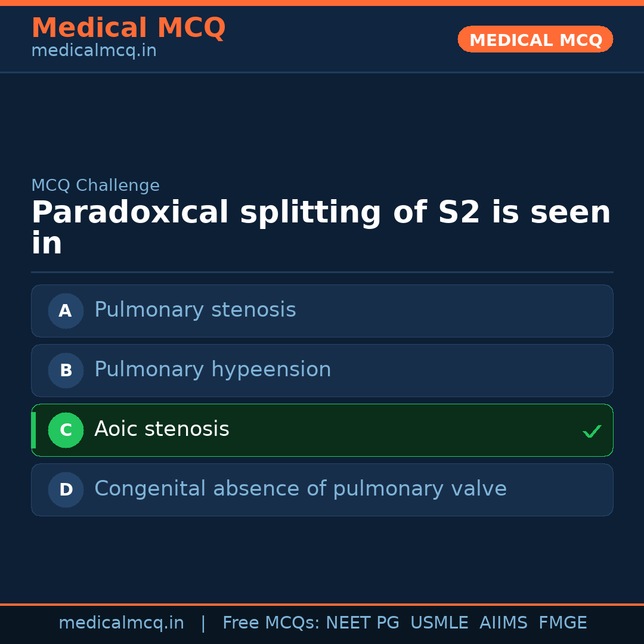The height and width of the screenshot is (644, 644).
Task: Select USMLE in footer
Action: point(439,623)
